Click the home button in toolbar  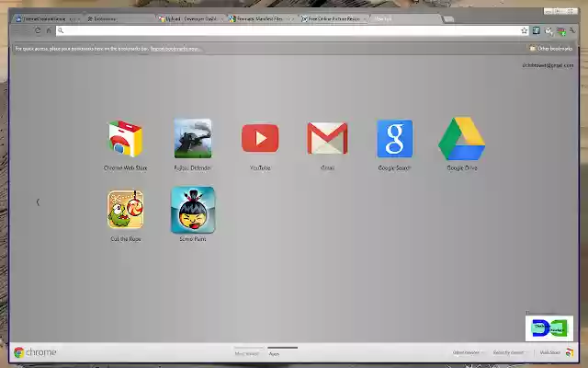pos(49,30)
